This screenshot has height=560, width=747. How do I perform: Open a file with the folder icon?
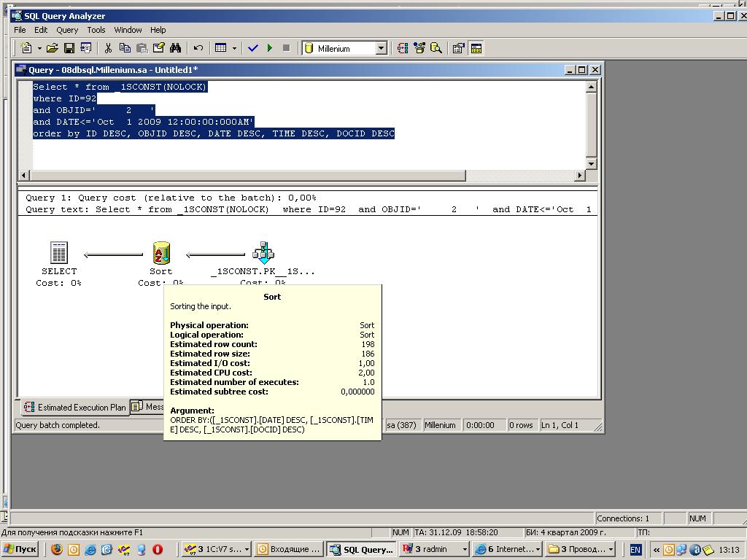tap(52, 48)
